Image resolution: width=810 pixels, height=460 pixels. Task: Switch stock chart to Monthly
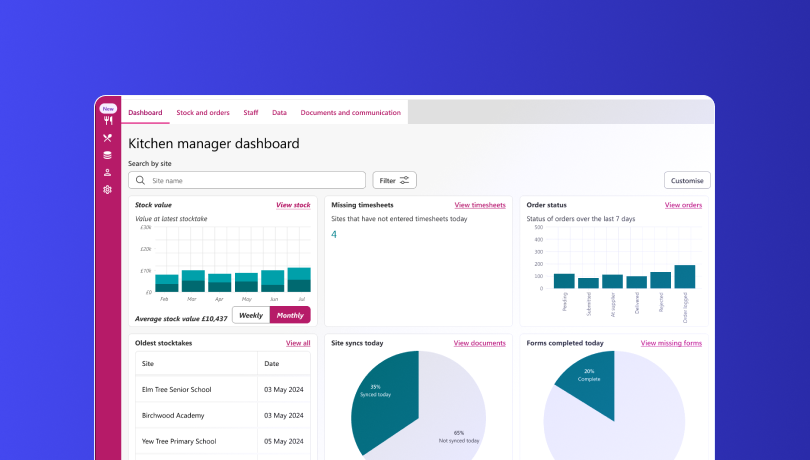click(290, 315)
